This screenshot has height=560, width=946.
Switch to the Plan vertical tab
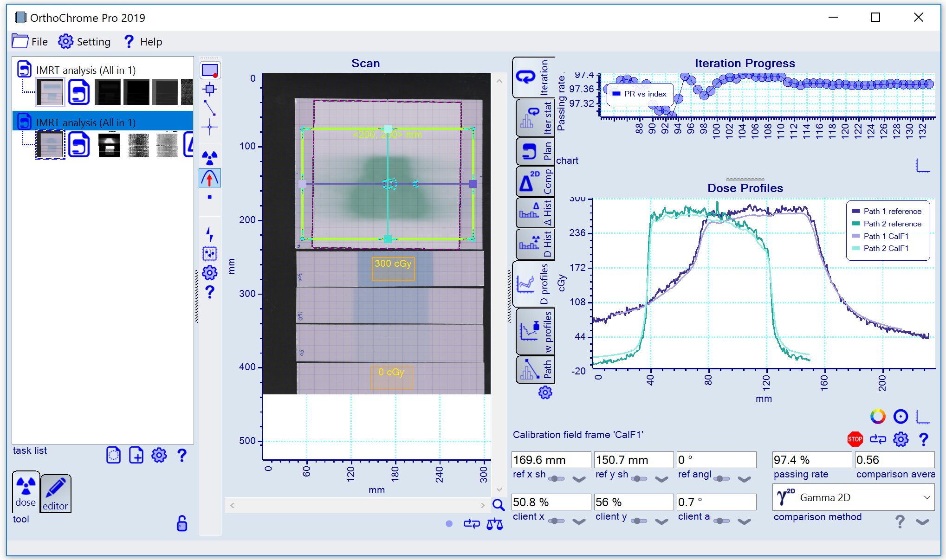pos(535,151)
